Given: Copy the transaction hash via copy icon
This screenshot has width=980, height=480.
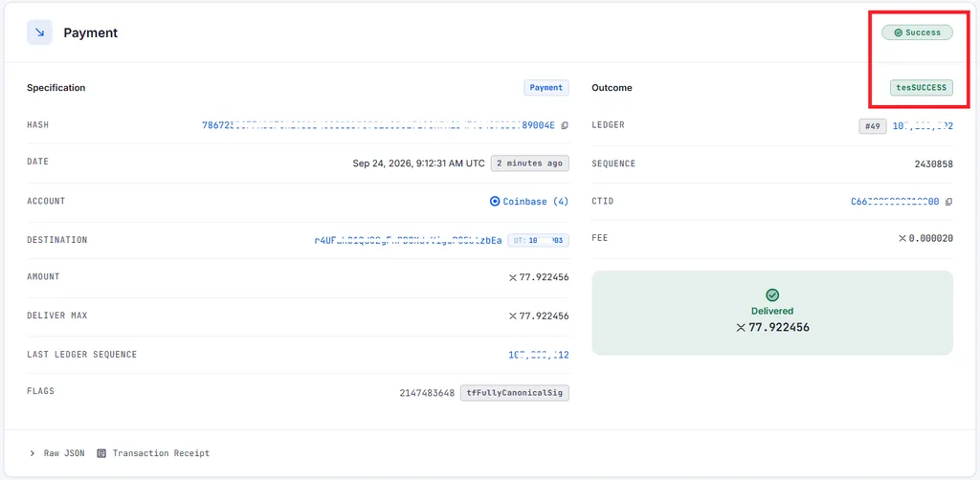Looking at the screenshot, I should click(565, 125).
